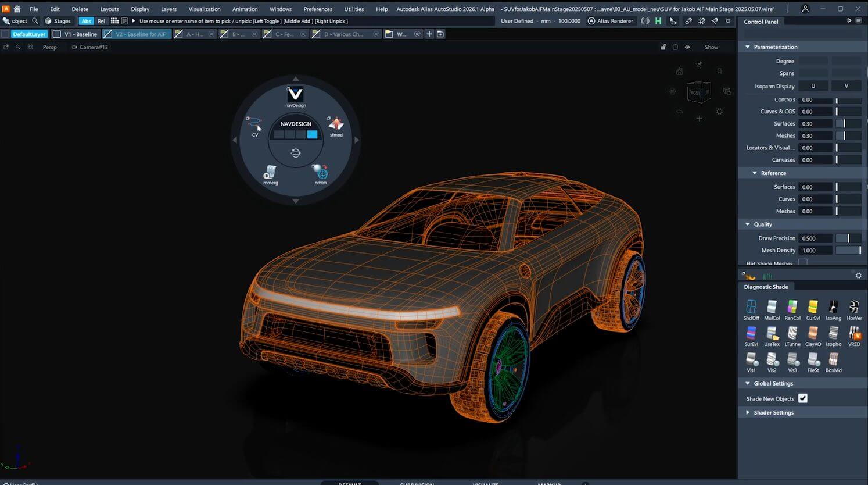Enable the Shade New Objects checkbox
Screen dimensions: 868x485
click(x=803, y=398)
